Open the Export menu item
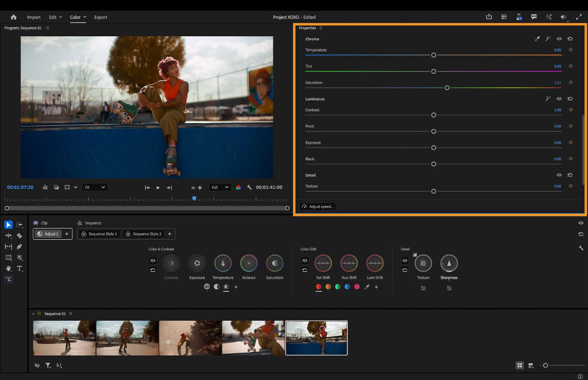This screenshot has width=588, height=380. 100,17
